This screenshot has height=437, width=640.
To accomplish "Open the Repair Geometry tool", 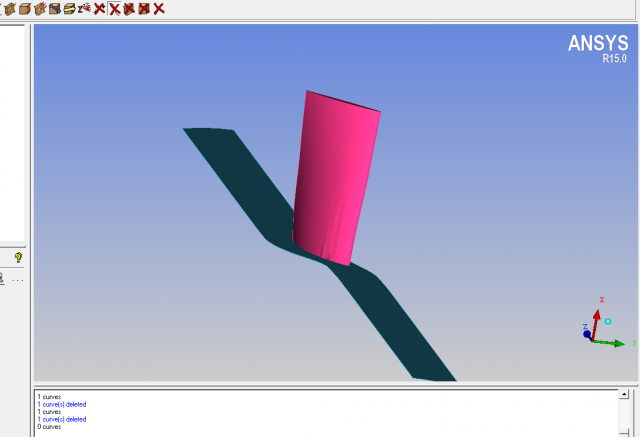I will 55,8.
